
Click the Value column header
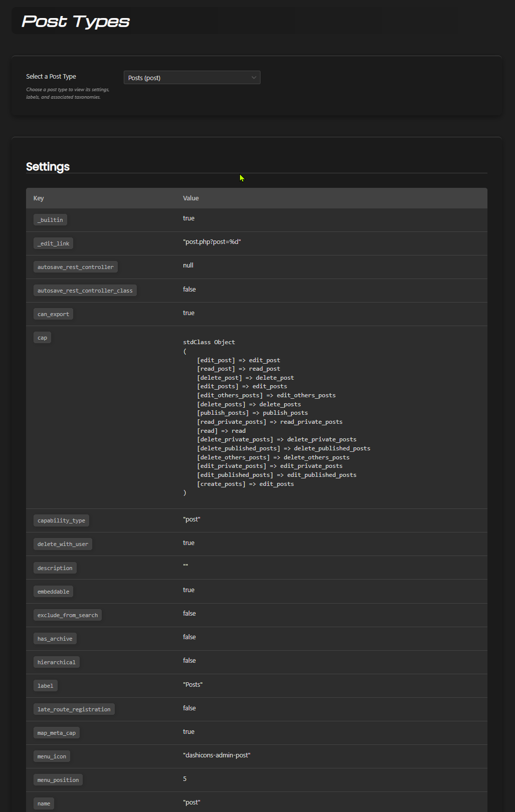tap(191, 198)
